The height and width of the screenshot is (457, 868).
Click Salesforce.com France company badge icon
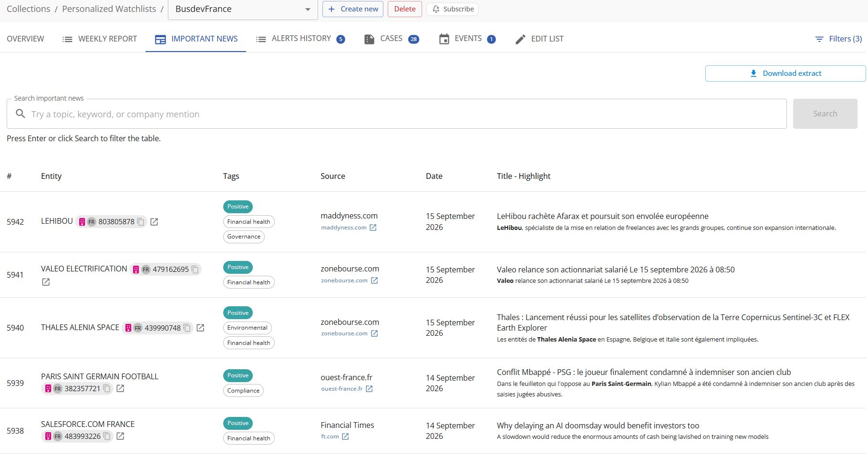48,436
